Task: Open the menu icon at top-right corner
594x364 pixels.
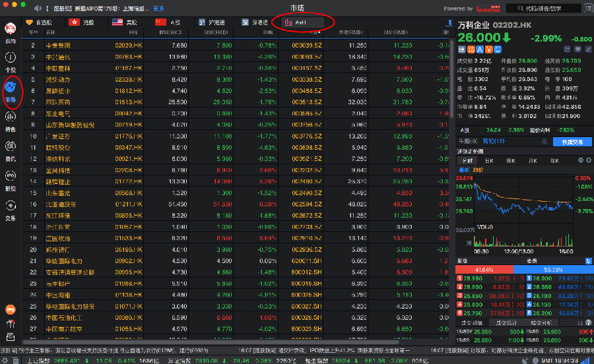Action: point(589,8)
